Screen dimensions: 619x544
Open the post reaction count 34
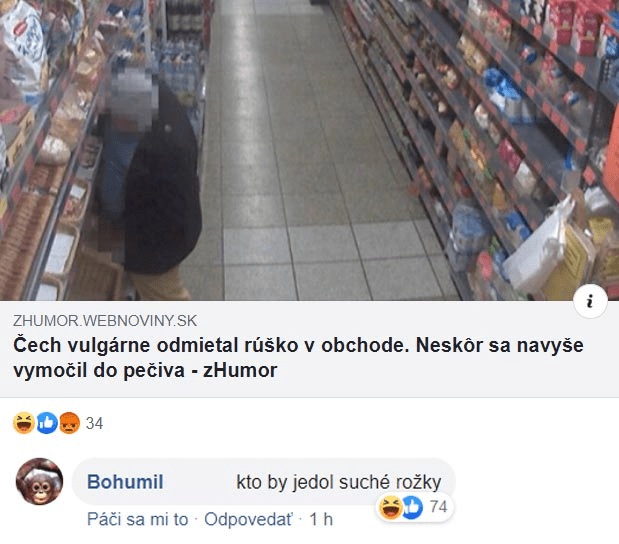(x=94, y=424)
